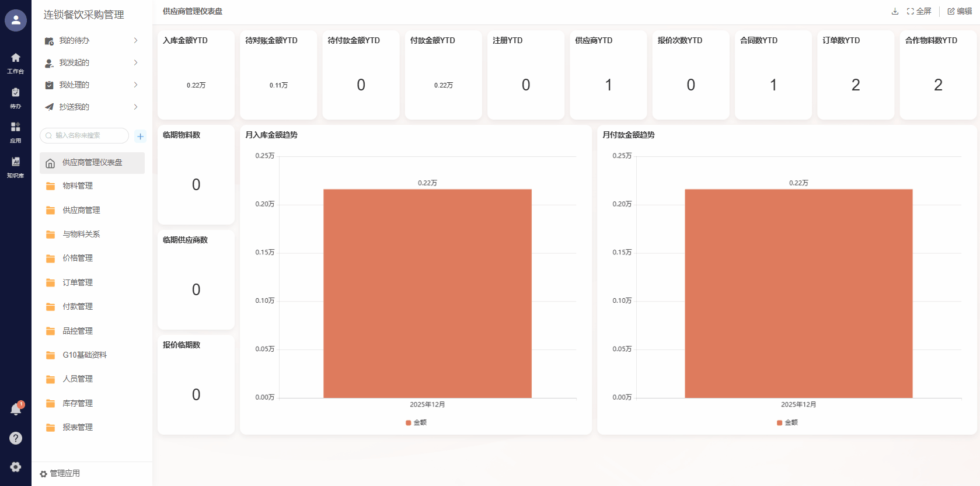Expand the 我的待办 chevron
The width and height of the screenshot is (980, 486).
(135, 40)
